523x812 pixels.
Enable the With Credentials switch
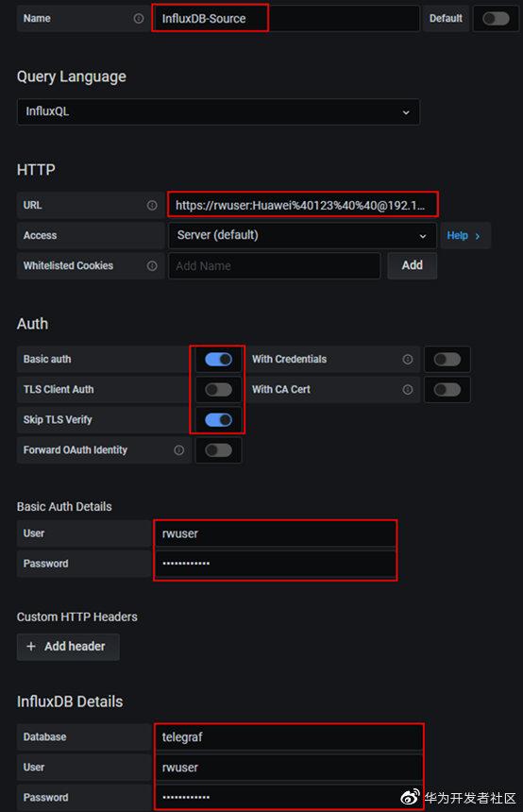447,360
